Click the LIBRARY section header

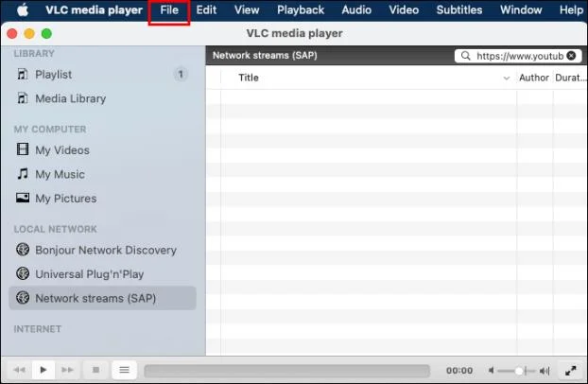pos(34,54)
